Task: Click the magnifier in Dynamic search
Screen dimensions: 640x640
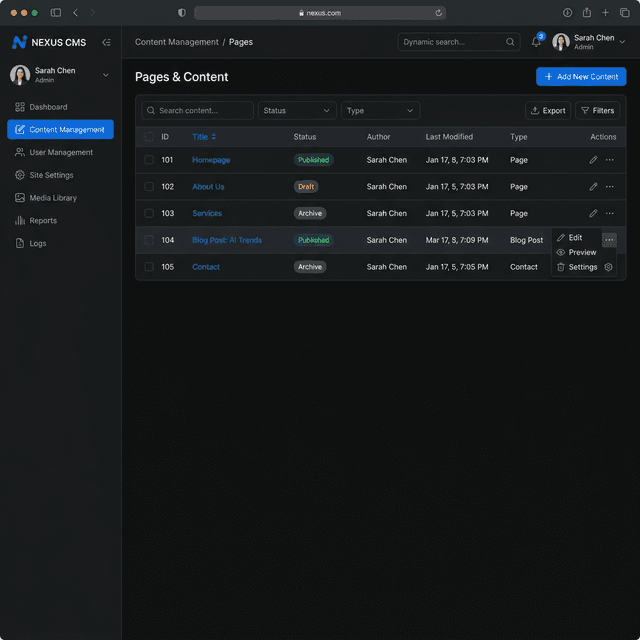Action: pos(510,42)
